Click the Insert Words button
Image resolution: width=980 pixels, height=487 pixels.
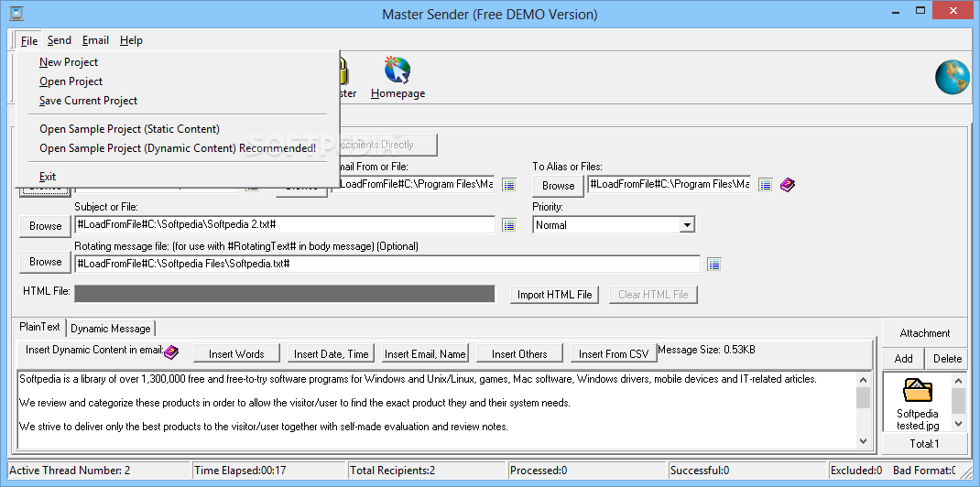[236, 354]
